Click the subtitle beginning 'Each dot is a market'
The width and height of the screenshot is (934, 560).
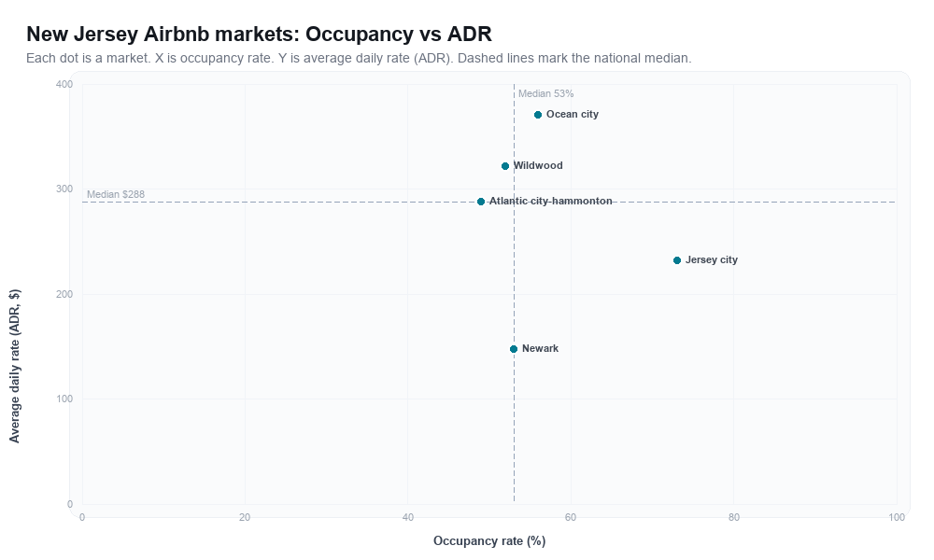click(359, 58)
